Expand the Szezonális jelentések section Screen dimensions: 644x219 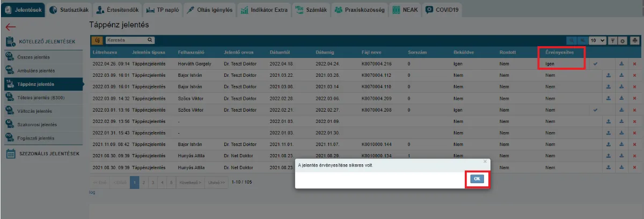(x=42, y=154)
